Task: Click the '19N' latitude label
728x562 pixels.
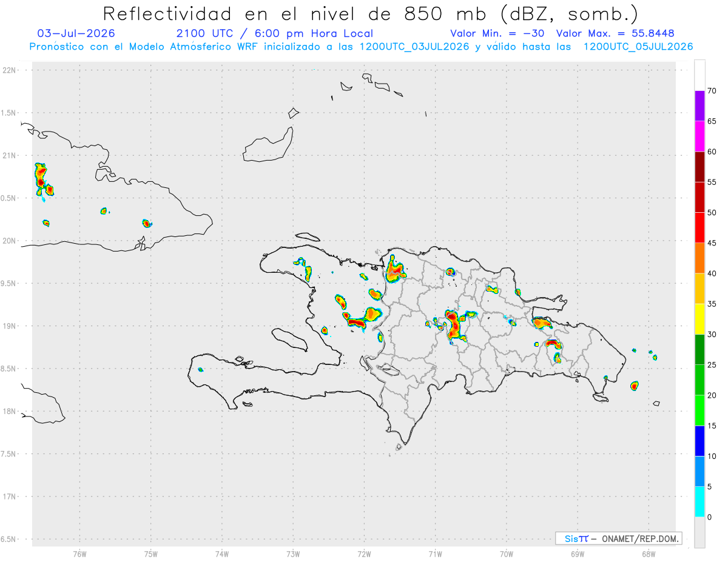Action: tap(10, 326)
